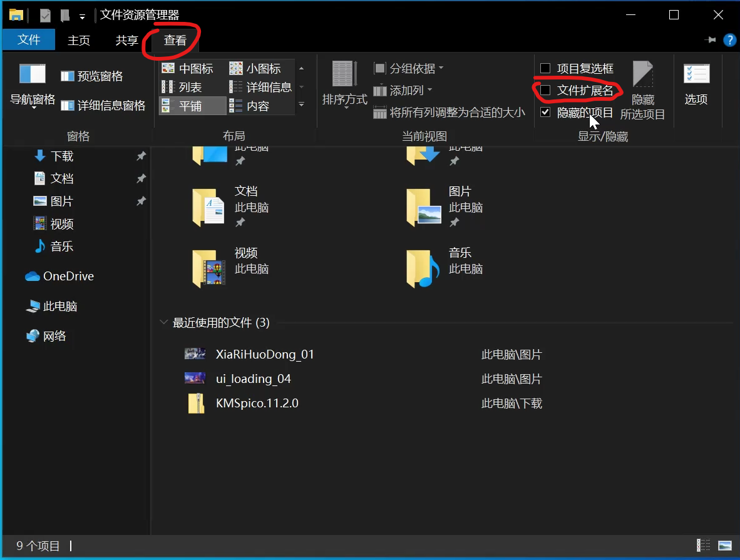Choose the 列表 layout
This screenshot has height=560, width=740.
[182, 87]
